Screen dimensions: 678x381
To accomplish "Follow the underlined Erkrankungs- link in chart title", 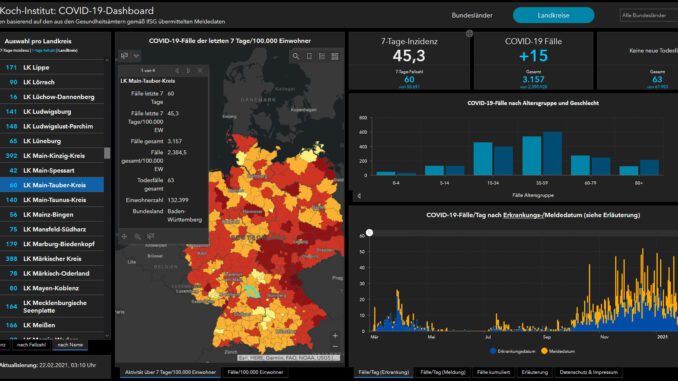I will (x=522, y=215).
